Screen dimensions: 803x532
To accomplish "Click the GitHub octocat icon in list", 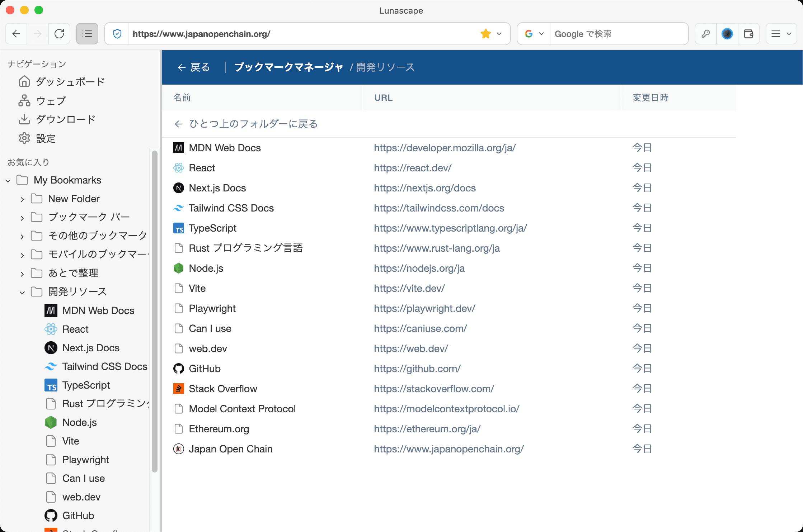I will pyautogui.click(x=179, y=369).
